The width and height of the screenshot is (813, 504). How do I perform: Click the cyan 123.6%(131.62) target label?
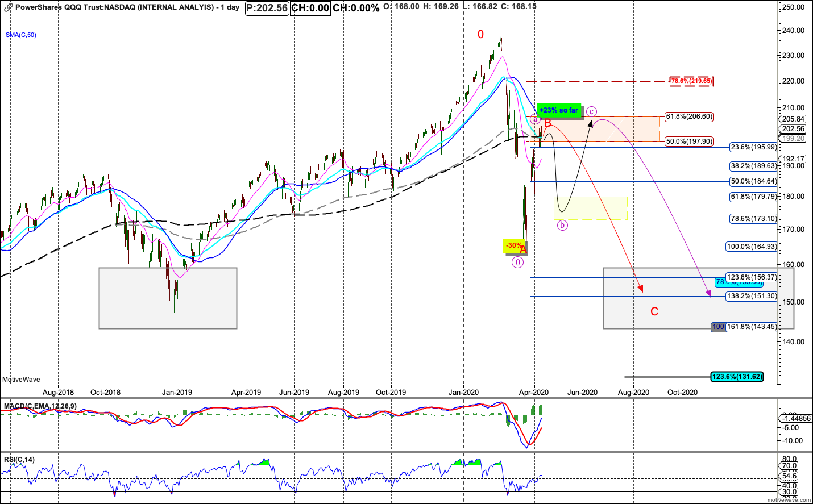(x=737, y=376)
